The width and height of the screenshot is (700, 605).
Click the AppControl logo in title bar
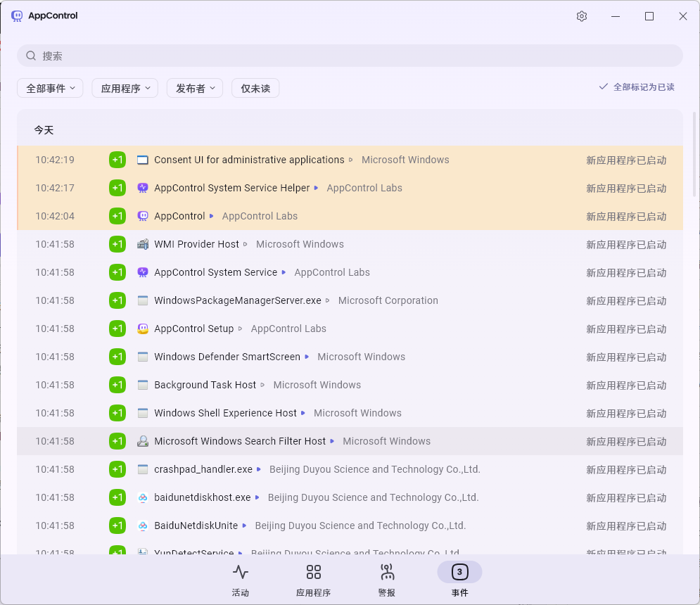click(x=17, y=16)
